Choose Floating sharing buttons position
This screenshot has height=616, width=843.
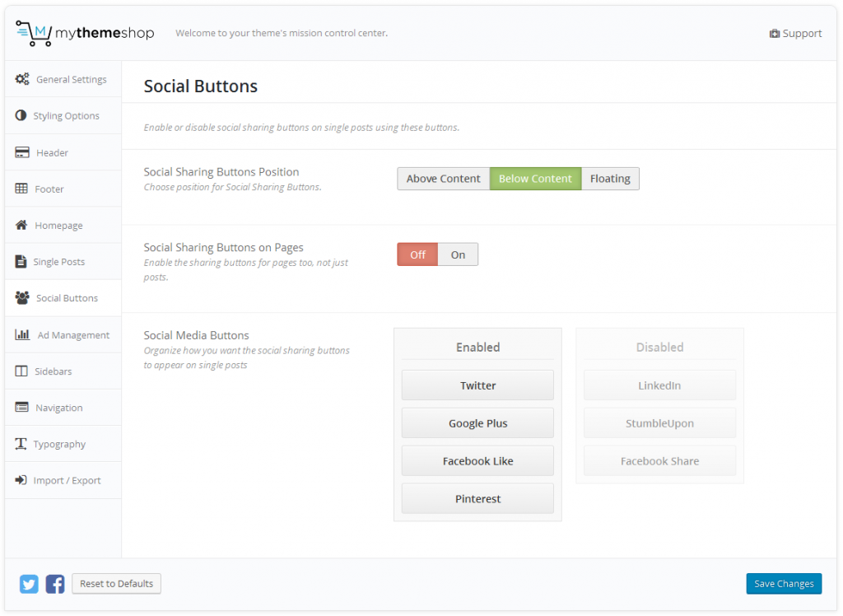click(610, 178)
